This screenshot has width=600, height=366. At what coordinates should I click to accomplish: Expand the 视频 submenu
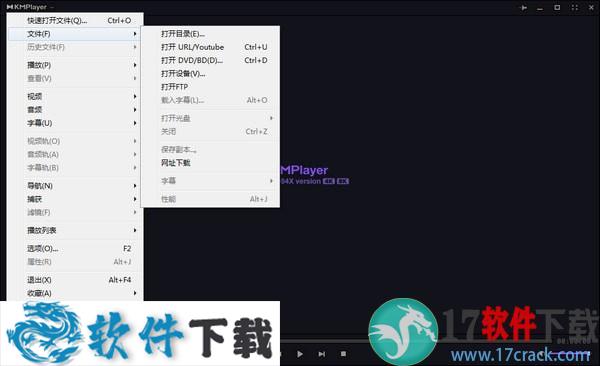(75, 96)
